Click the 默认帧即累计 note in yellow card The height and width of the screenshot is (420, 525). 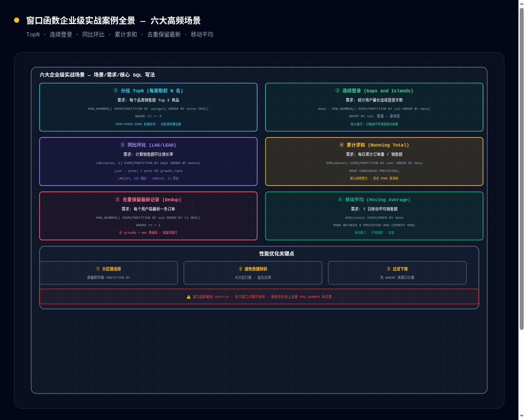(374, 178)
